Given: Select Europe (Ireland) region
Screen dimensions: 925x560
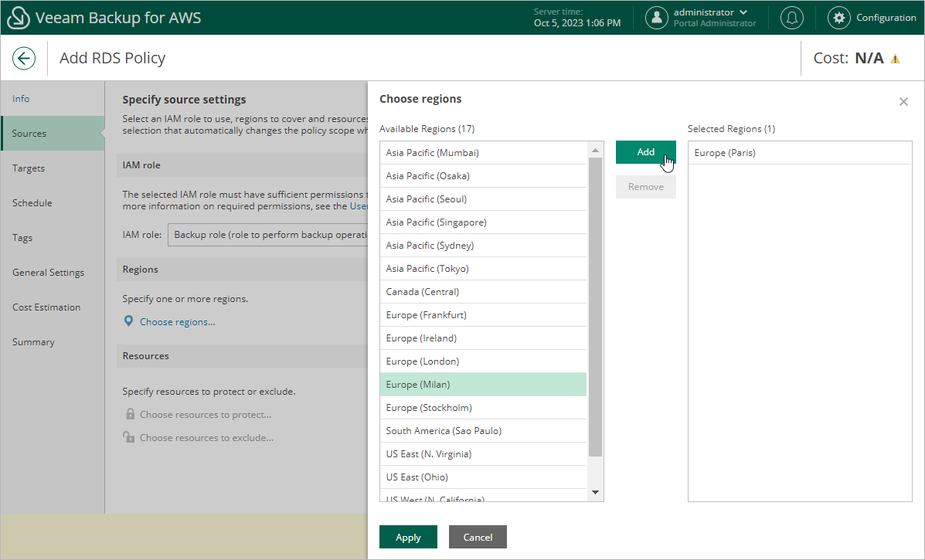Looking at the screenshot, I should (483, 338).
